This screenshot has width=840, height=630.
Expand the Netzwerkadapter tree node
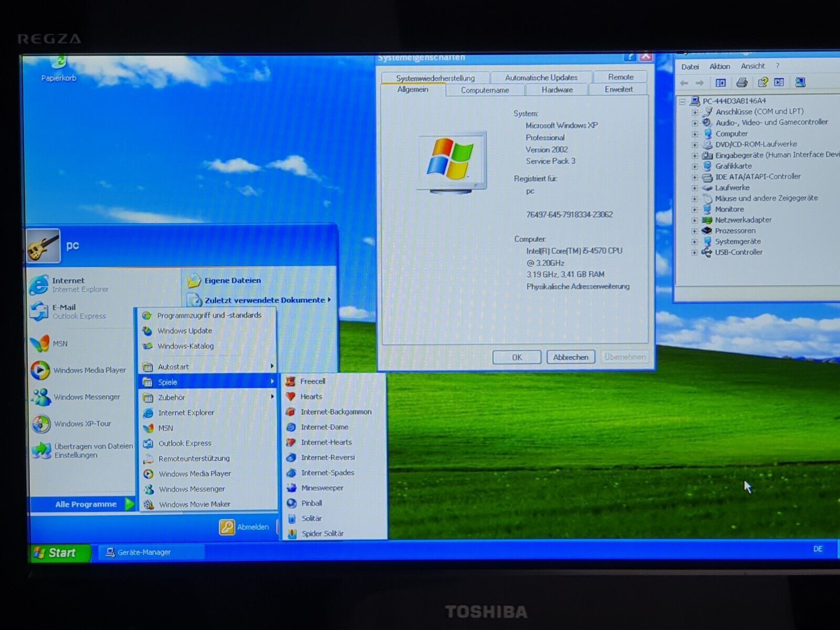point(695,220)
